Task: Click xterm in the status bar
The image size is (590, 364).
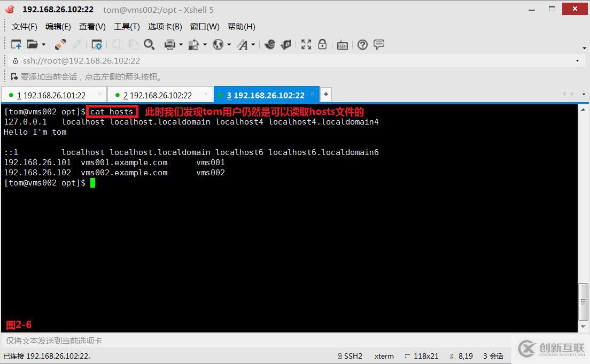Action: (384, 356)
